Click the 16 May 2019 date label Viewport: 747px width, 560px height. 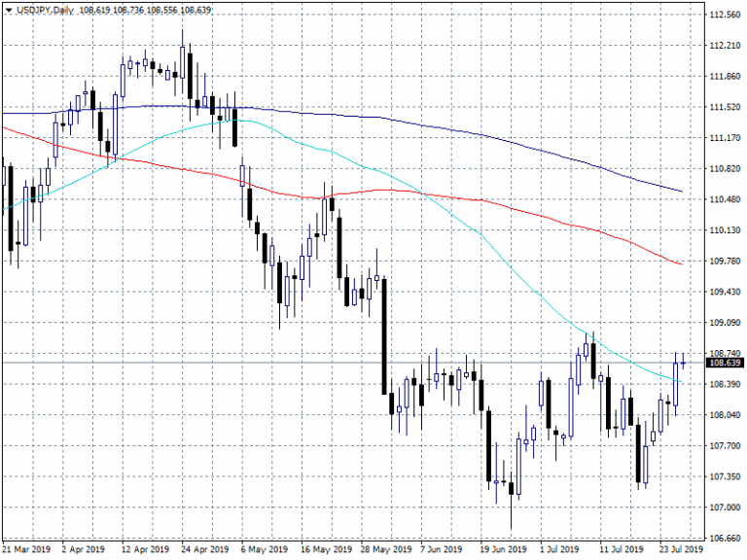(325, 549)
